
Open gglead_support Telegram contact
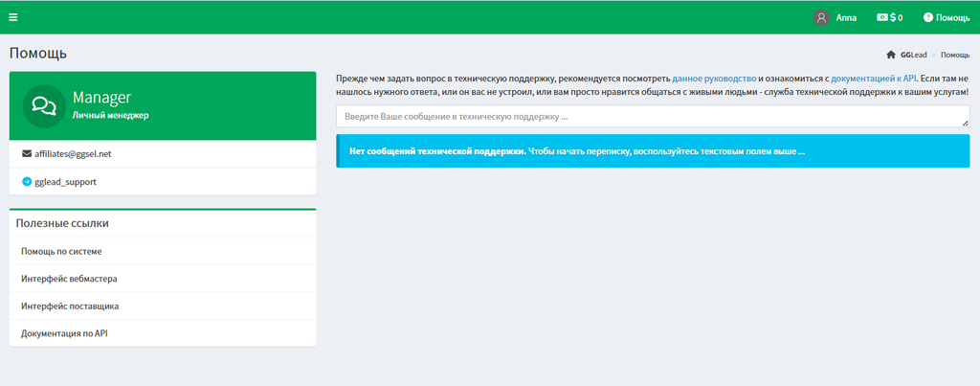[66, 182]
